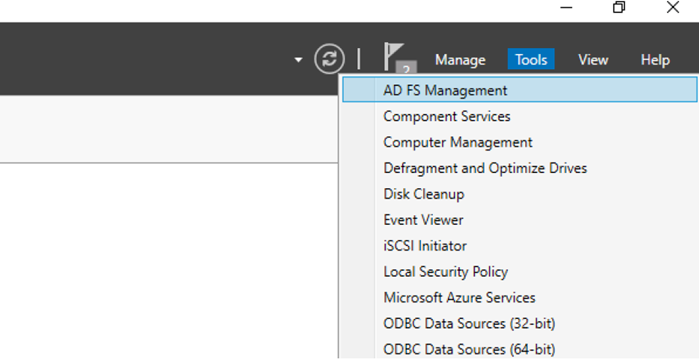Screen dimensions: 699x362
Task: Open the Manage menu
Action: point(460,59)
